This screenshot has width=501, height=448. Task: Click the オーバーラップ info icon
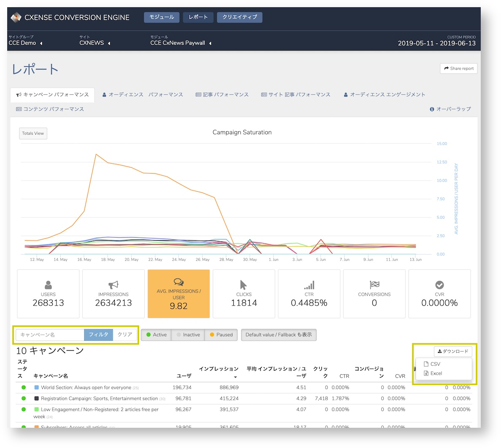(x=432, y=109)
